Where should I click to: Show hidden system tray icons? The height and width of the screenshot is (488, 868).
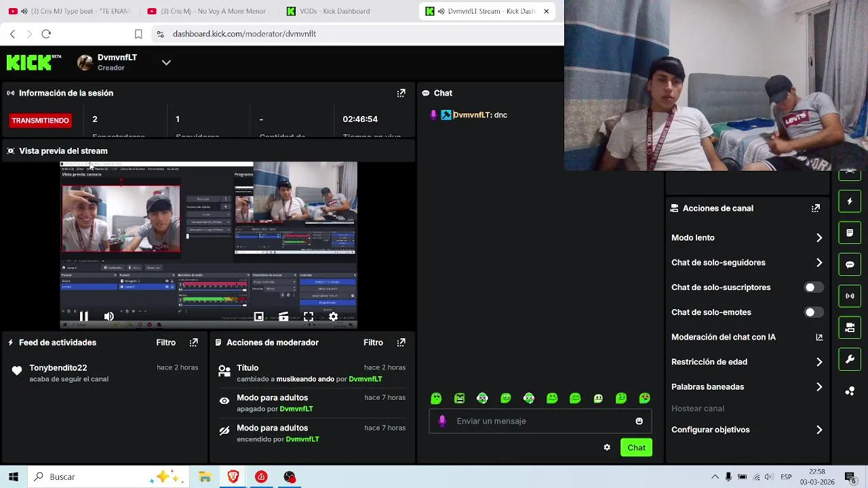[715, 477]
